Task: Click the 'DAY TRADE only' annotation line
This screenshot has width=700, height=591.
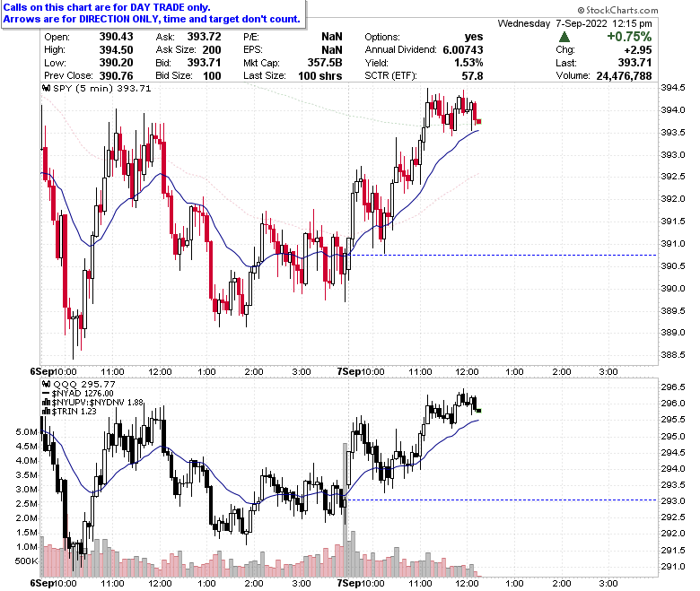Action: 107,7
